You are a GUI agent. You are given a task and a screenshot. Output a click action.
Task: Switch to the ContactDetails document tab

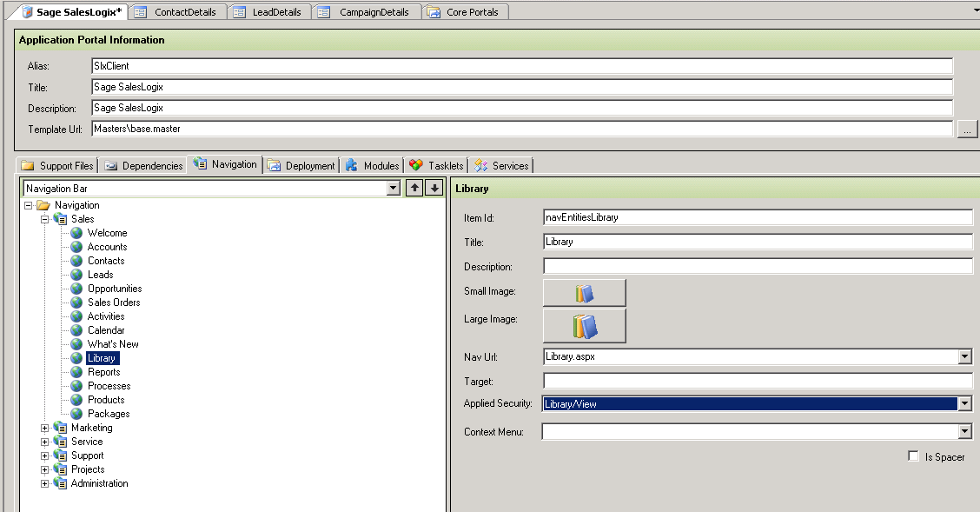(x=177, y=12)
